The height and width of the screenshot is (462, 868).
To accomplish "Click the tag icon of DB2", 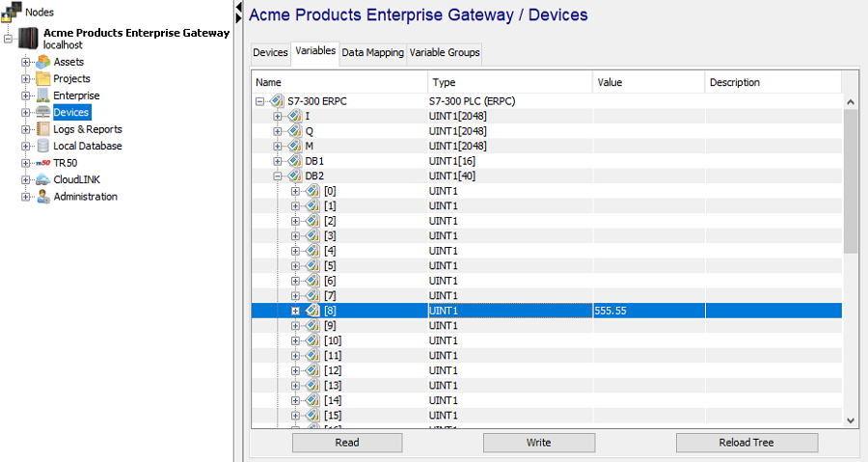I will (x=295, y=176).
